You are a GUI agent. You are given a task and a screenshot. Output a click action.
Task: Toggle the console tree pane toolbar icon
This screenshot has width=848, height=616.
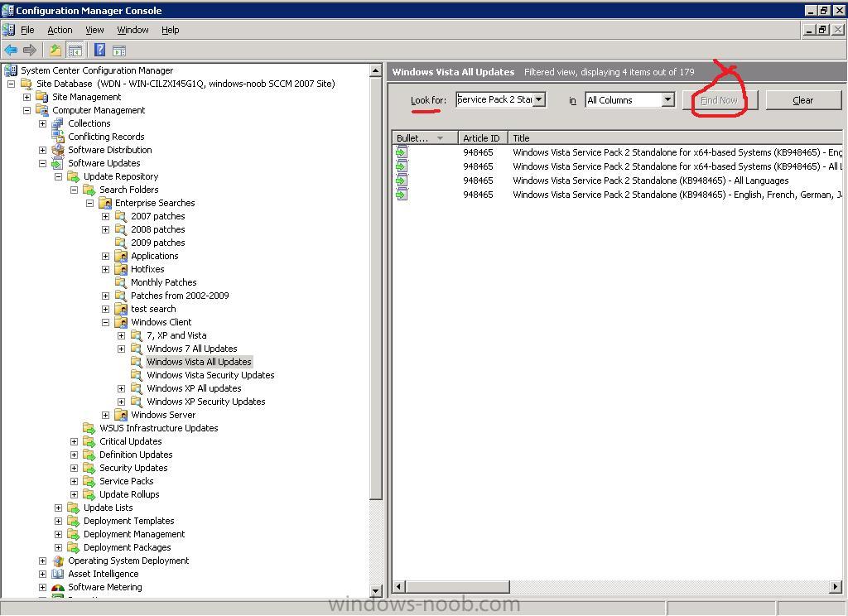pos(75,51)
